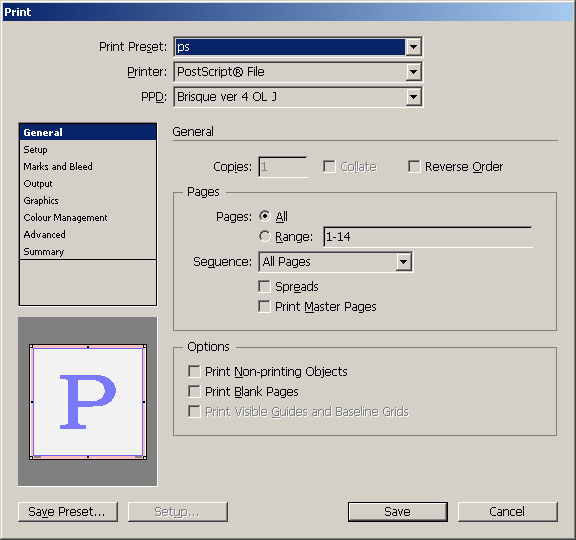Viewport: 576px width, 540px height.
Task: View the Summary section
Action: pos(88,252)
